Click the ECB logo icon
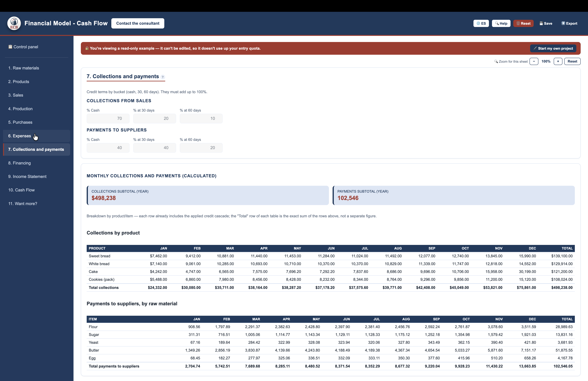Screen dimensions: 588x381 14,23
